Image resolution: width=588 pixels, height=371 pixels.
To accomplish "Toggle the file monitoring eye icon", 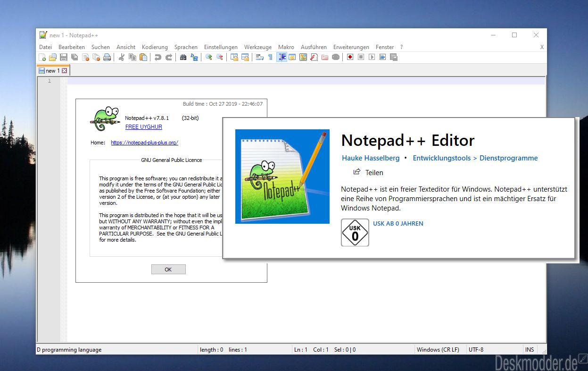I will click(x=336, y=57).
